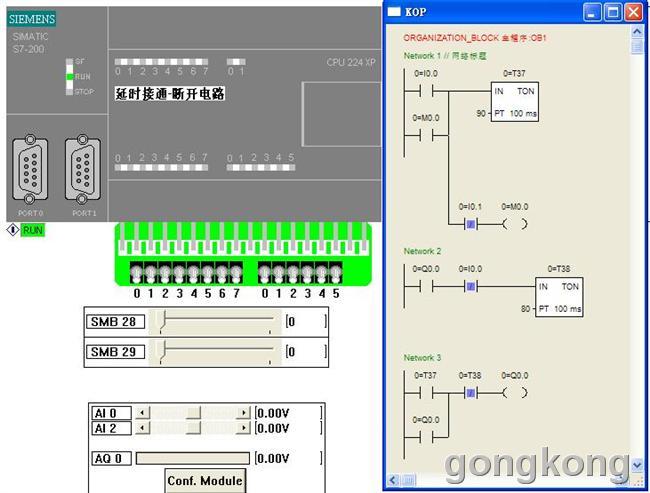Viewport: 650px width, 493px height.
Task: Maximize the KOP window
Action: click(x=612, y=12)
